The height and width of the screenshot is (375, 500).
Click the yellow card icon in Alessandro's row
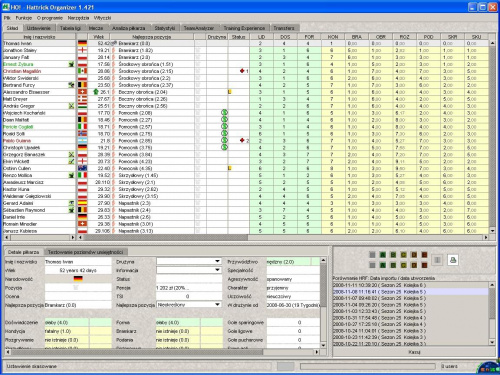point(230,92)
